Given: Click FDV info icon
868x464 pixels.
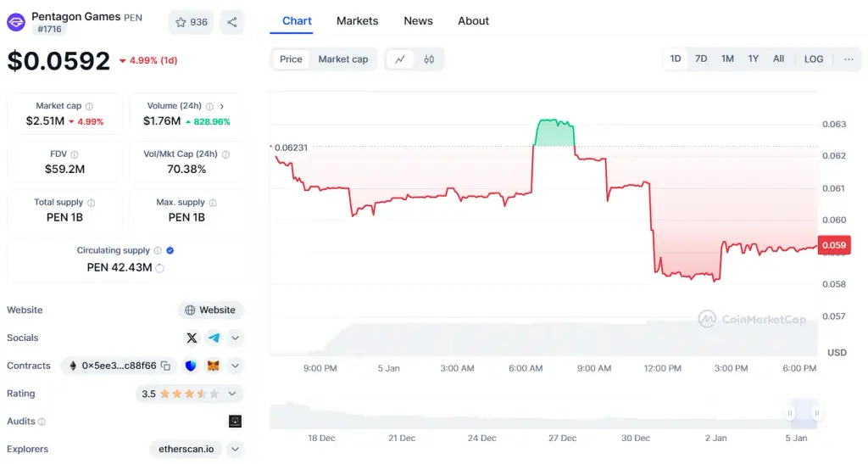Looking at the screenshot, I should (x=75, y=154).
